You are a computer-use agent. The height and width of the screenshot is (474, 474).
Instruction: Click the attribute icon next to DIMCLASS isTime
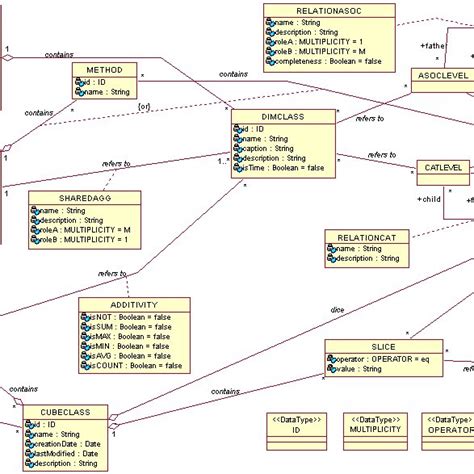(x=238, y=168)
